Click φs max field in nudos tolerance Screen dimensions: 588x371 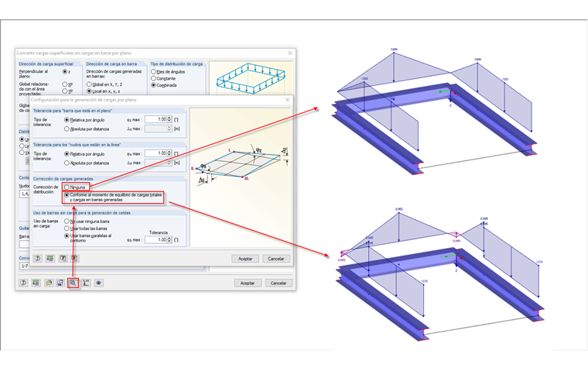point(156,153)
